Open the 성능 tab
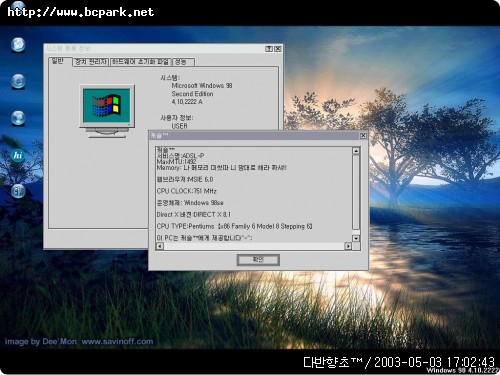The width and height of the screenshot is (500, 375). (183, 62)
